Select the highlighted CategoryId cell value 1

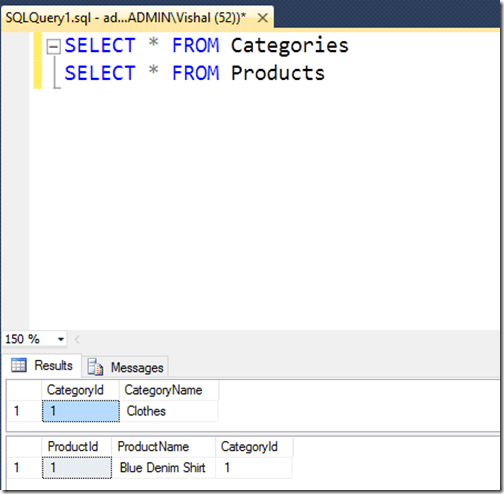click(x=81, y=411)
